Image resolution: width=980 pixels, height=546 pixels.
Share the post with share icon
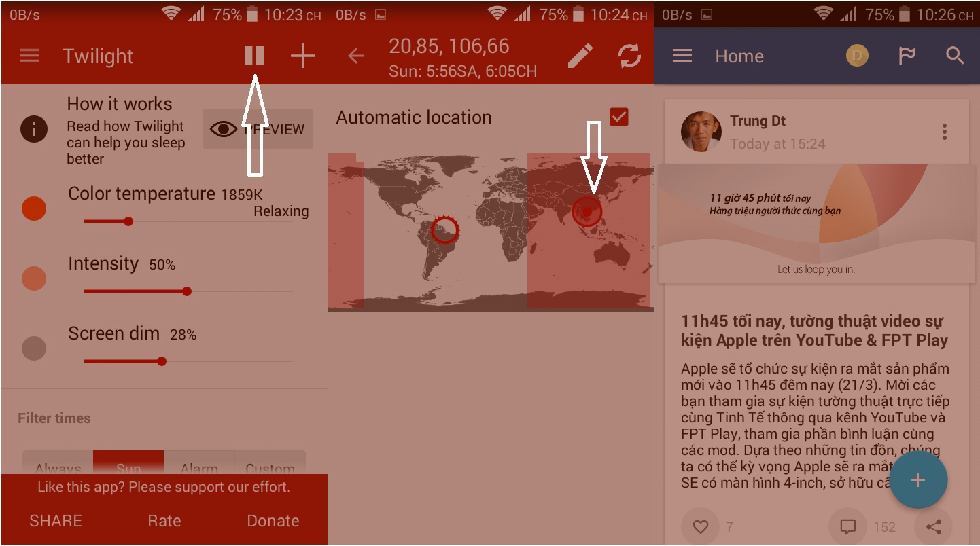[934, 526]
